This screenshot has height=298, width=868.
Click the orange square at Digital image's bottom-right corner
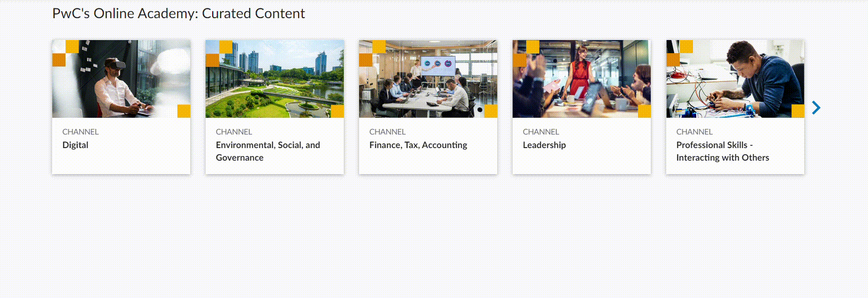pyautogui.click(x=184, y=111)
